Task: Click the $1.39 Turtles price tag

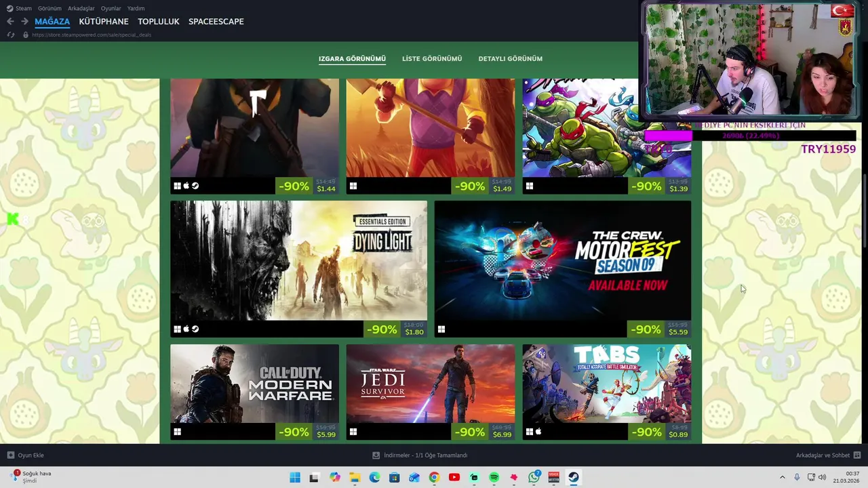Action: pos(678,189)
